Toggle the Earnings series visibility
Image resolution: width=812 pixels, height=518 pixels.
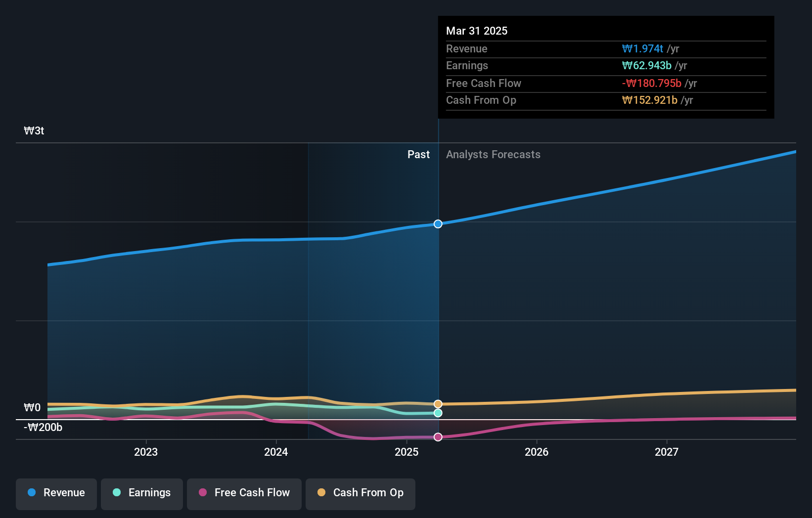click(x=142, y=493)
